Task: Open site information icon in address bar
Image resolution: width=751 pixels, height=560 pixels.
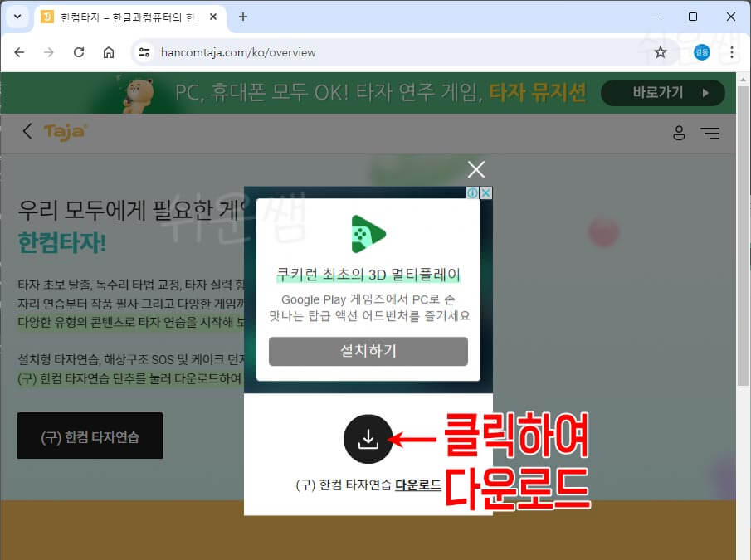Action: coord(144,52)
